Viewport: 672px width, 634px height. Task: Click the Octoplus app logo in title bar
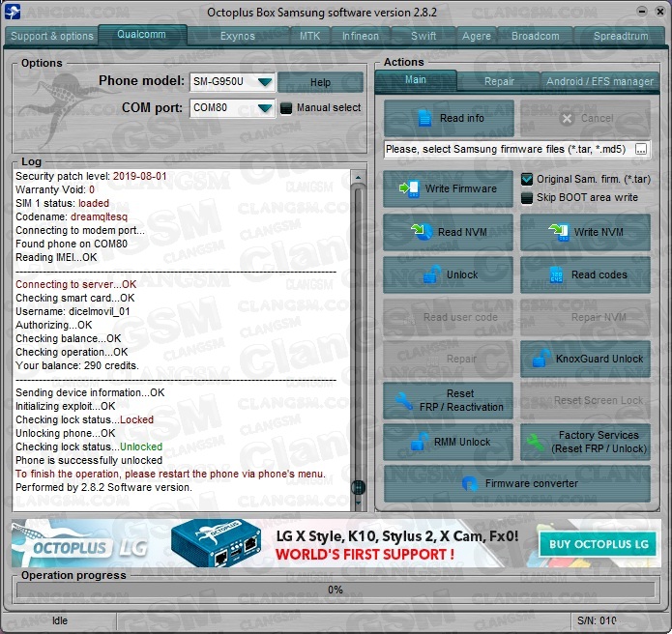coord(12,12)
